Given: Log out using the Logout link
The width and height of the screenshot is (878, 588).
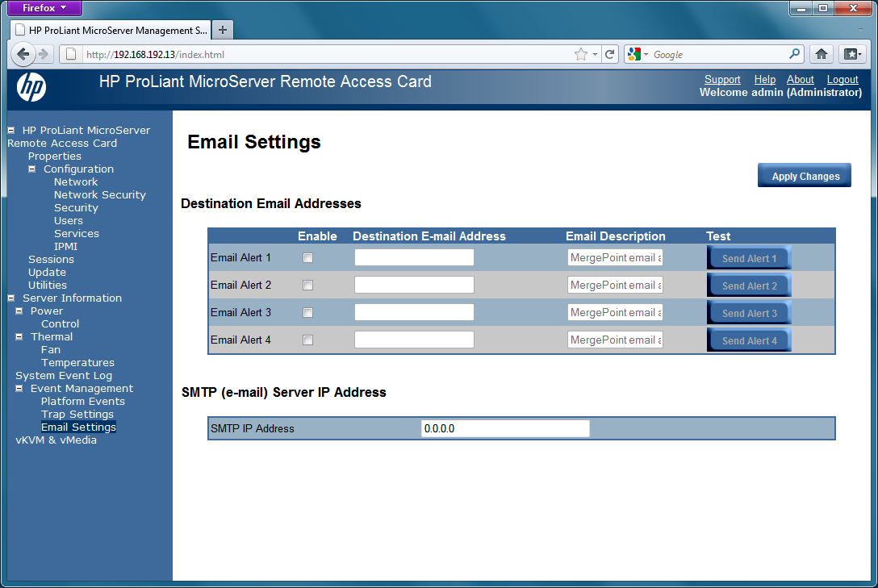Looking at the screenshot, I should tap(842, 79).
